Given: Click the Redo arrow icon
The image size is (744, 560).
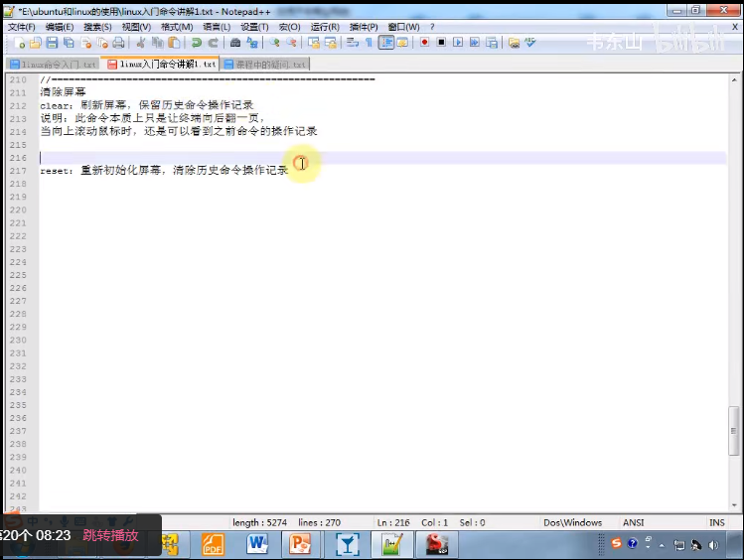Looking at the screenshot, I should pyautogui.click(x=213, y=43).
